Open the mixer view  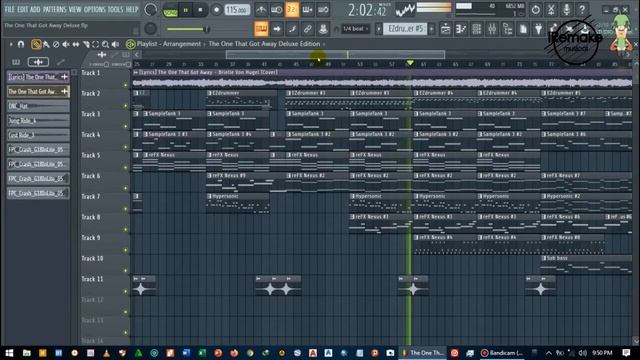point(492,29)
